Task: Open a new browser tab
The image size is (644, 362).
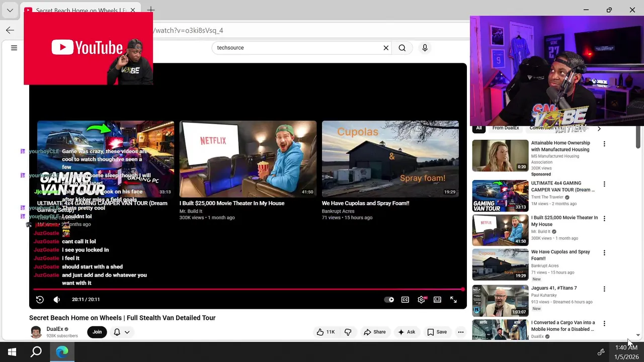Action: (150, 10)
